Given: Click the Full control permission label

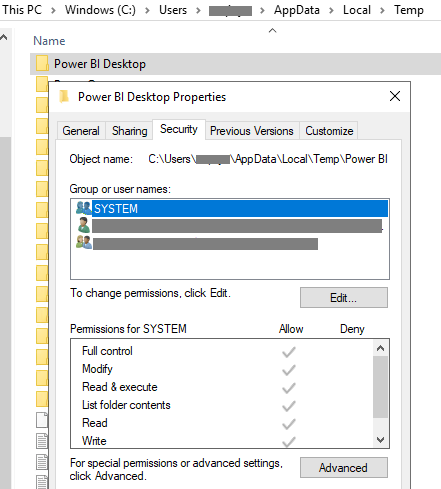Looking at the screenshot, I should click(107, 351).
